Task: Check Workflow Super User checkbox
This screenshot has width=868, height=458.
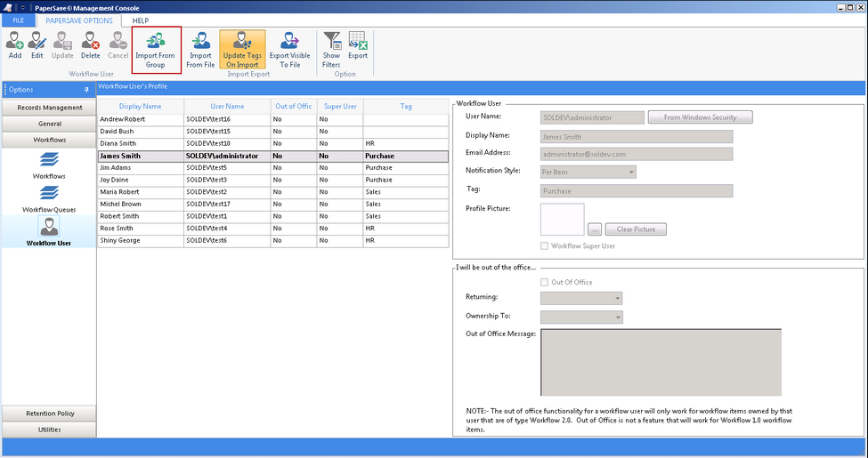Action: pos(544,245)
